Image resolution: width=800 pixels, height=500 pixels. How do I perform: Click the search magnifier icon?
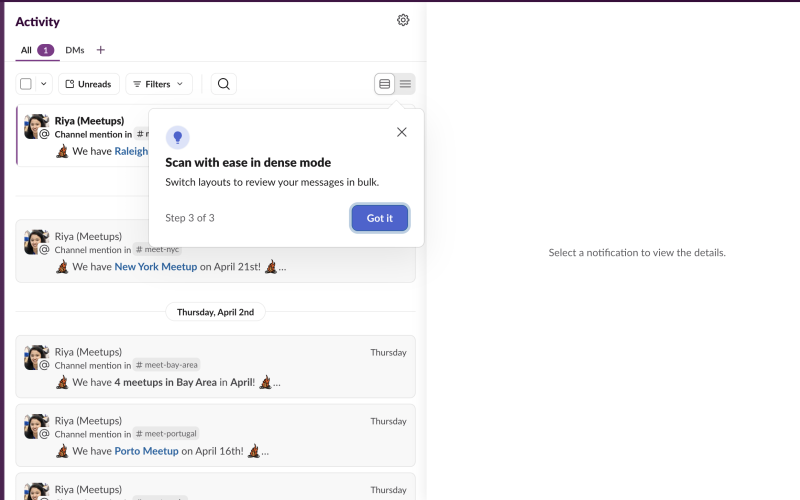pyautogui.click(x=224, y=84)
